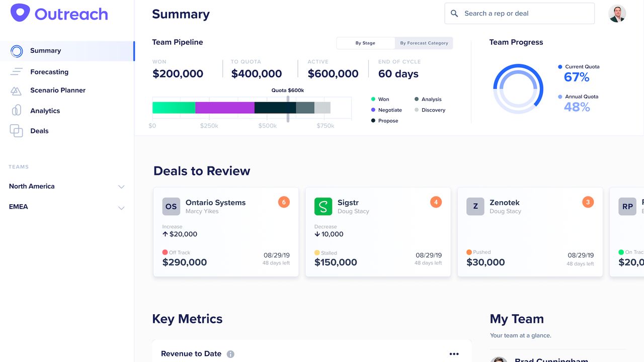Screen dimensions: 644x362
Task: Open Revenue to Date three-dot menu
Action: click(454, 354)
